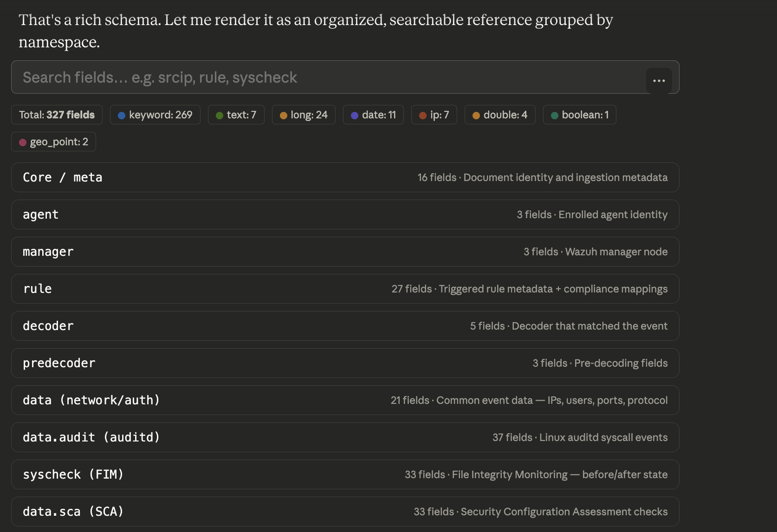Expand the Core / meta section

tap(345, 177)
